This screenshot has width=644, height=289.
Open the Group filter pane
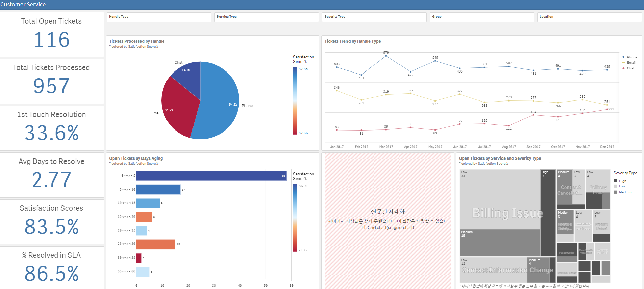point(482,17)
